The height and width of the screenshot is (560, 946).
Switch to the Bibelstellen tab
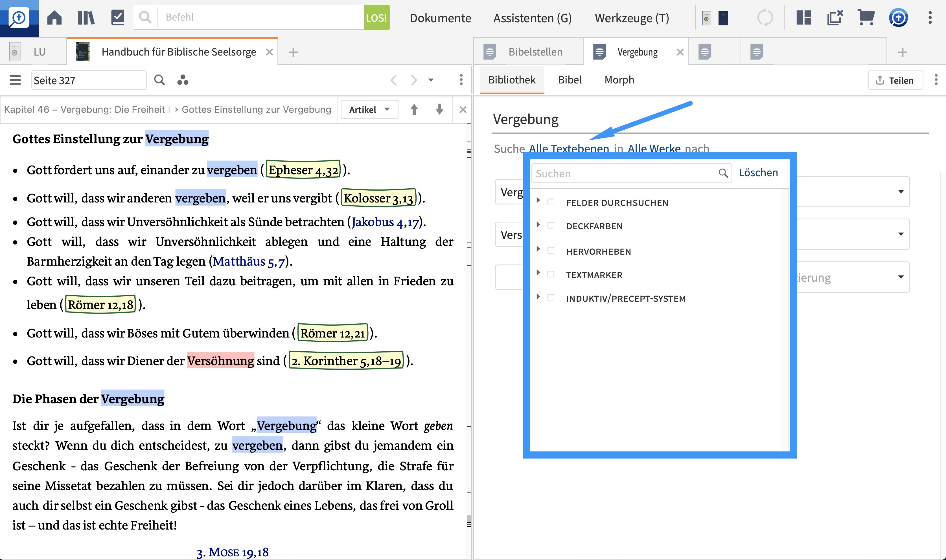point(528,52)
